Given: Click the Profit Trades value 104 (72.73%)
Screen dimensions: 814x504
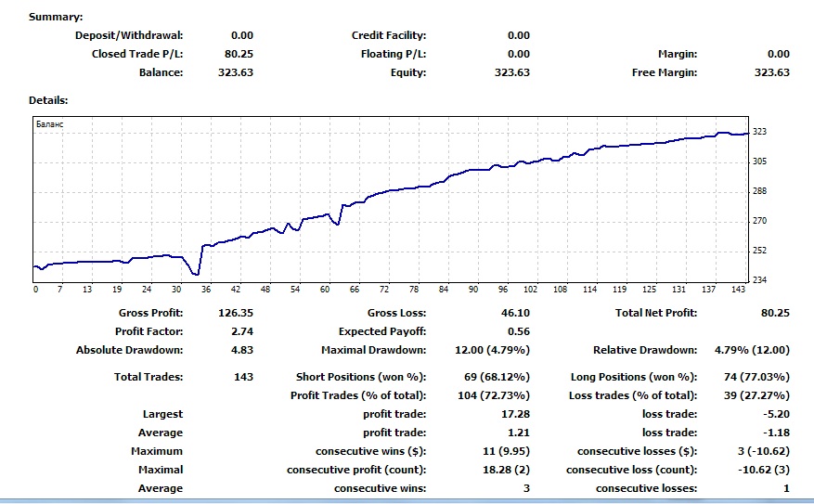Looking at the screenshot, I should [494, 396].
